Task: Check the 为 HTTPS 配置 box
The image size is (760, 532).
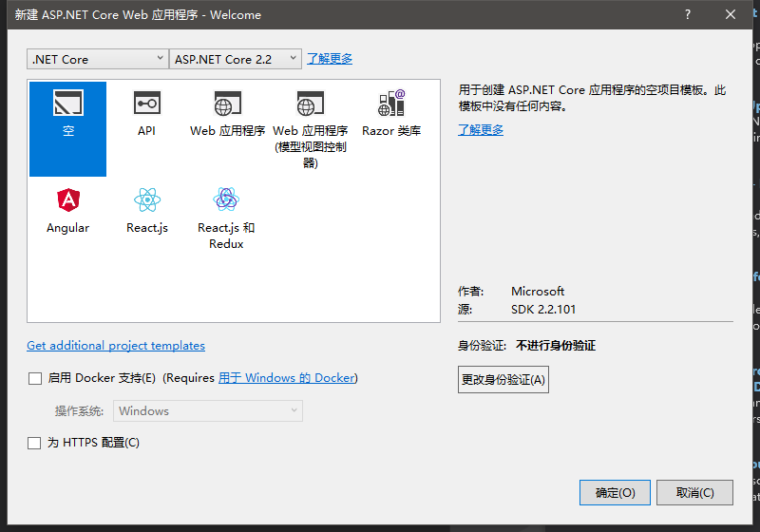Action: (34, 443)
